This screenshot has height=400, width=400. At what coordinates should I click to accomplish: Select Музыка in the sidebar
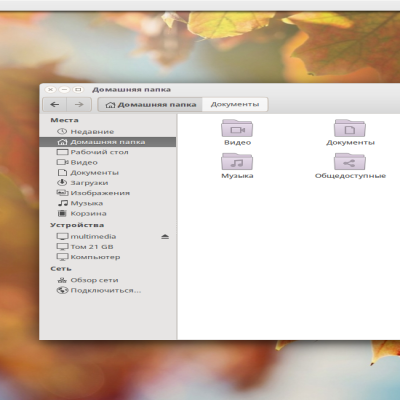point(108,203)
